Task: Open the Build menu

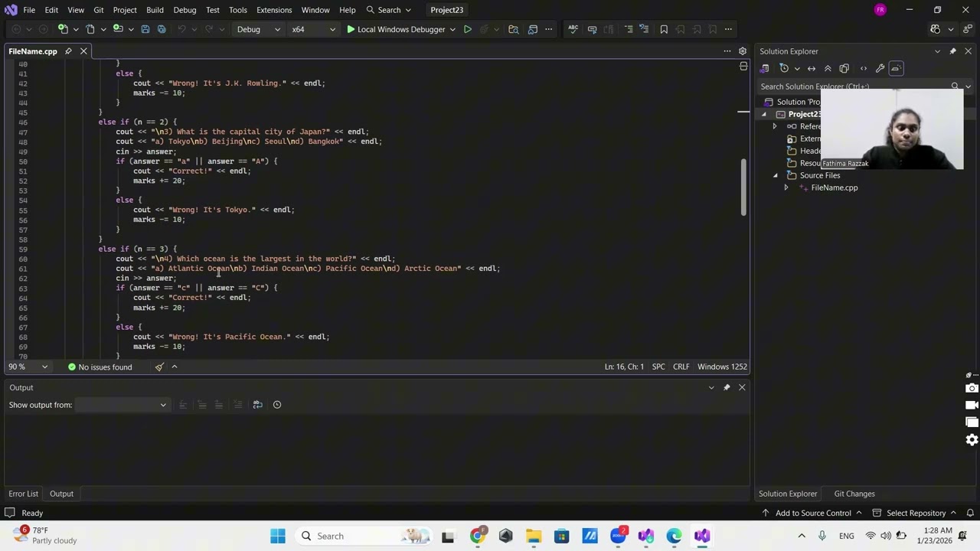Action: tap(155, 10)
